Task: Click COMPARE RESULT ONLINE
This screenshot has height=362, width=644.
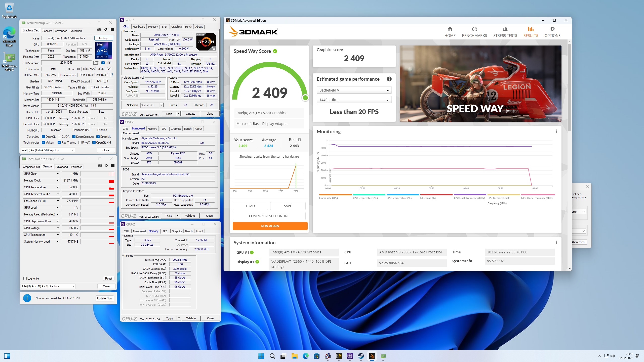Action: click(269, 216)
